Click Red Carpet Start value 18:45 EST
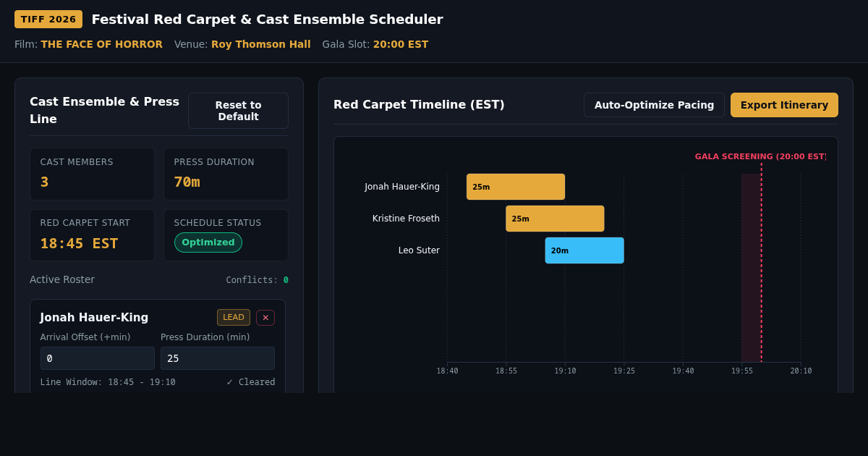The width and height of the screenshot is (868, 456). [x=79, y=243]
